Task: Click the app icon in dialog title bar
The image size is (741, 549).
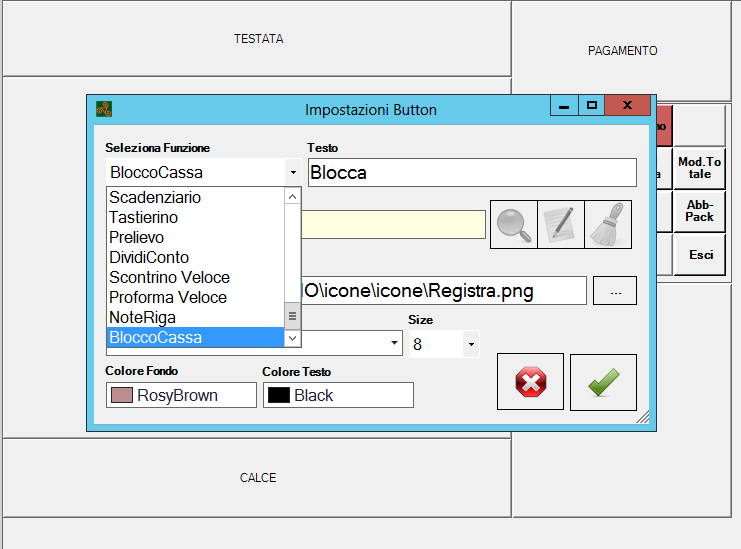Action: pyautogui.click(x=103, y=109)
